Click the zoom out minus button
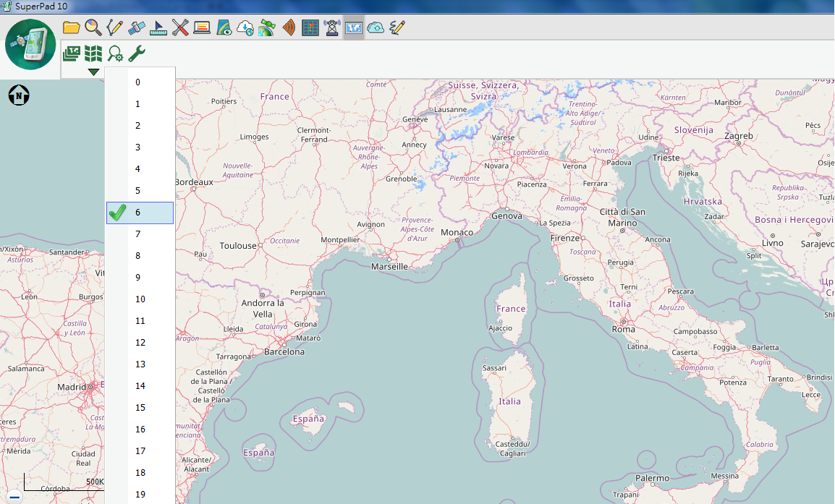 point(15,497)
